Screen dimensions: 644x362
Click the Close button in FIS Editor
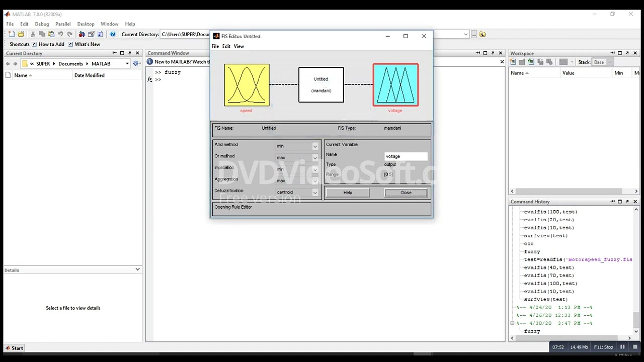coord(406,193)
